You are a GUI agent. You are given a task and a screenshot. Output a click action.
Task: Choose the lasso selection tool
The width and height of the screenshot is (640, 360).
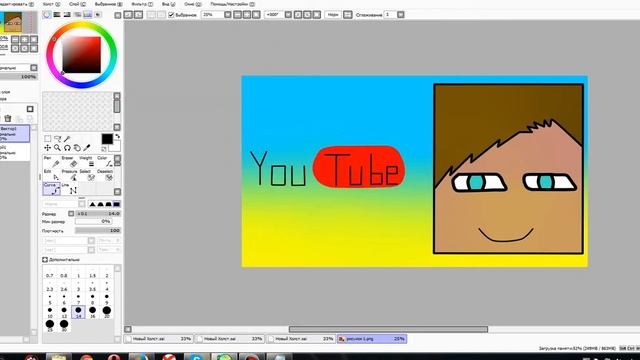58,139
